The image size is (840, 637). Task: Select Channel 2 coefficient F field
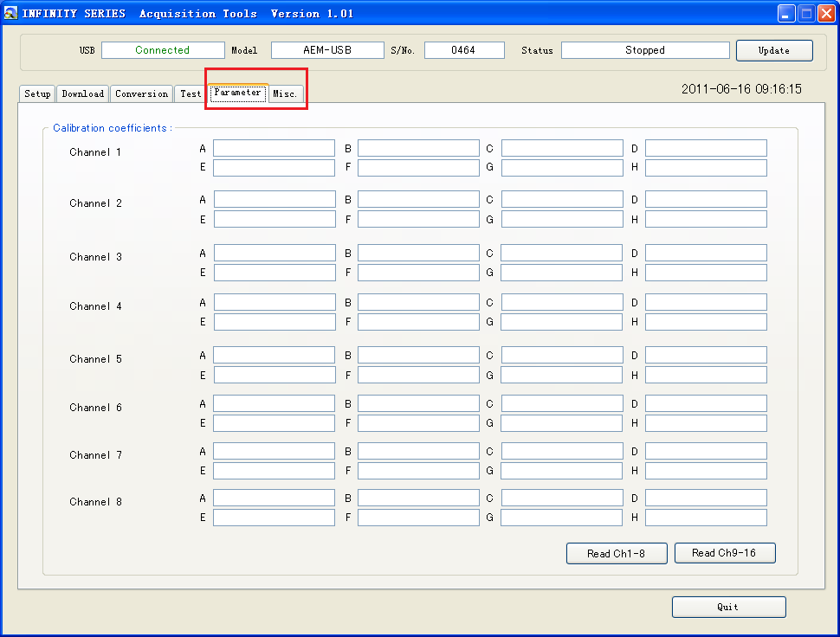[x=418, y=220]
